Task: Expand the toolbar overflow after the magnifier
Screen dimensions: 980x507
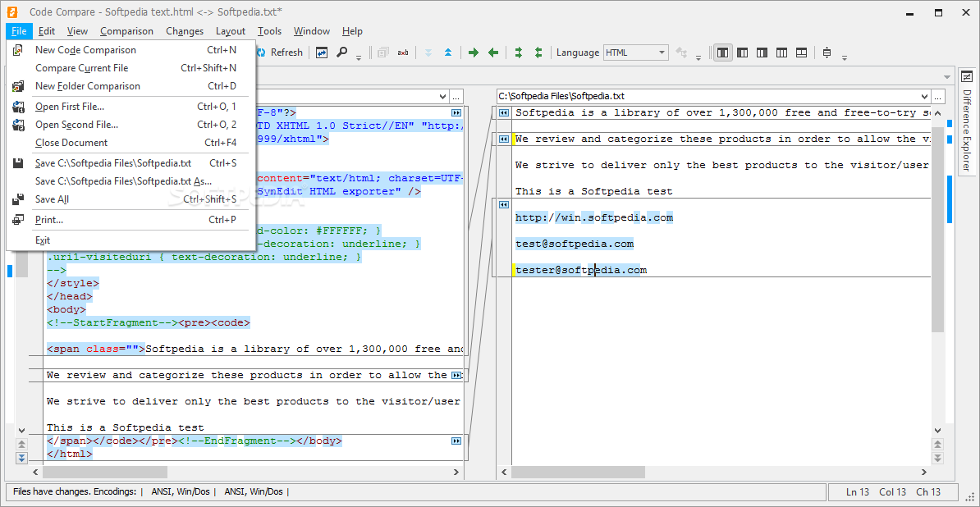Action: pyautogui.click(x=359, y=58)
